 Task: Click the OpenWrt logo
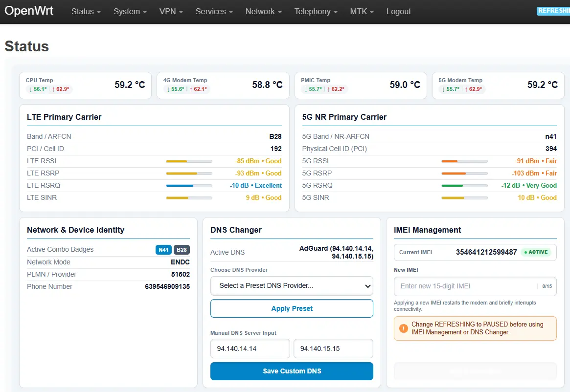(x=29, y=11)
